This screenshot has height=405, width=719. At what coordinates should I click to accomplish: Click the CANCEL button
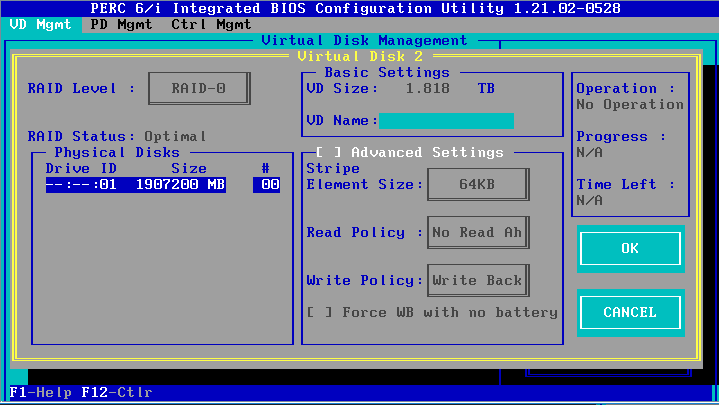click(630, 312)
